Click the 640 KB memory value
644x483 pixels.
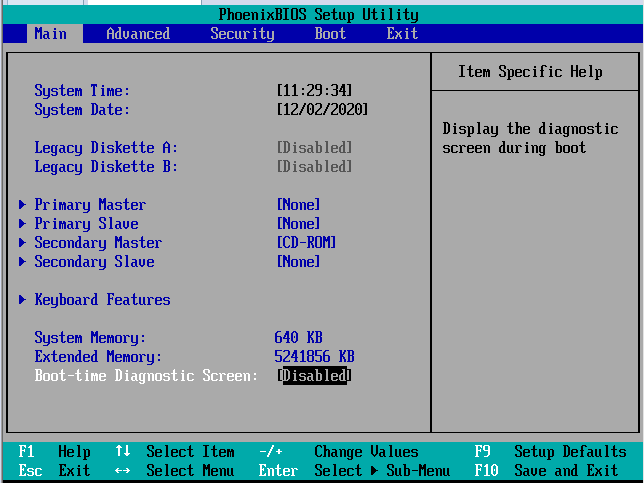(298, 338)
